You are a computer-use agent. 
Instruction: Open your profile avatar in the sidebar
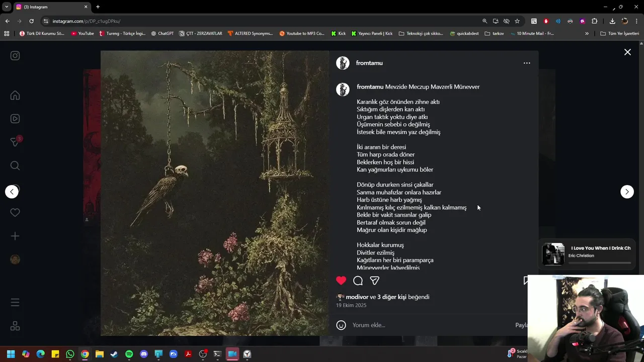coord(15,259)
